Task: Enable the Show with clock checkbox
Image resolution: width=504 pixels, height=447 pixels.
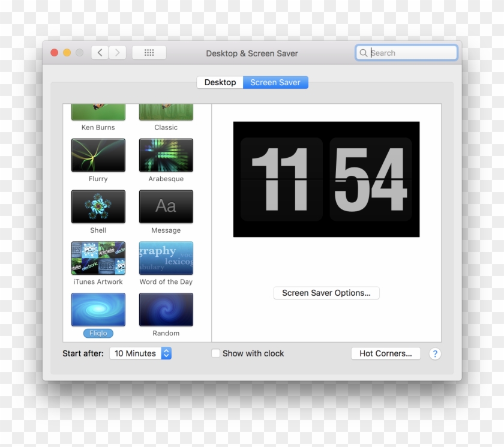Action: point(215,353)
